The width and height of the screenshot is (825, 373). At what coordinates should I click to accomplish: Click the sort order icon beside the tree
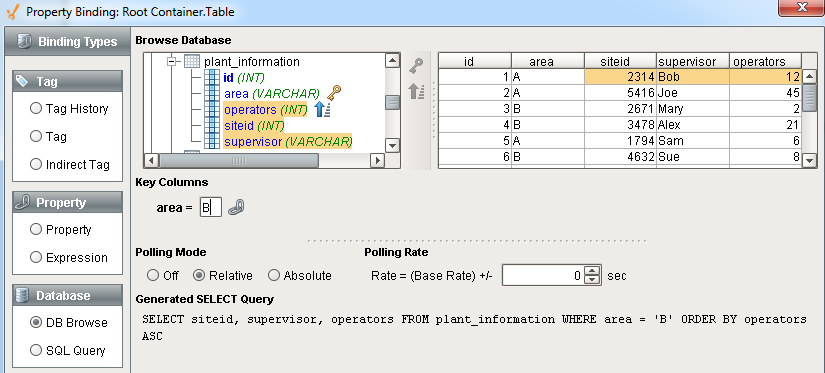click(x=416, y=91)
